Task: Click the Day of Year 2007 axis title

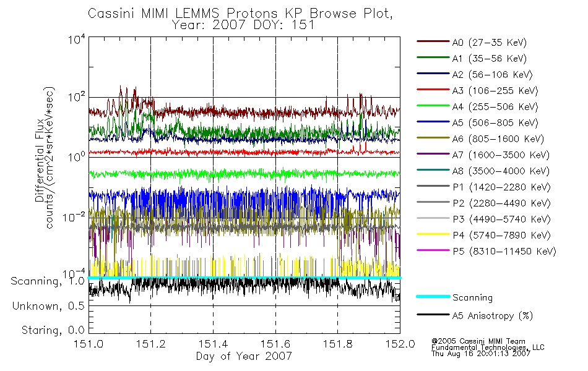Action: [244, 356]
